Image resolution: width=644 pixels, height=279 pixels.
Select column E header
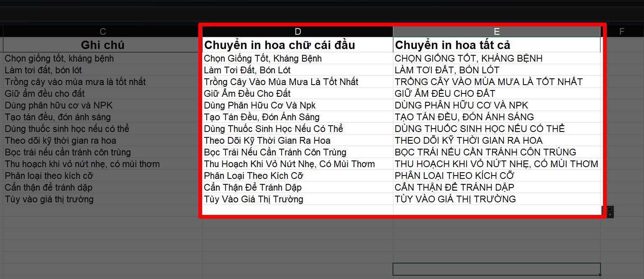tap(497, 31)
